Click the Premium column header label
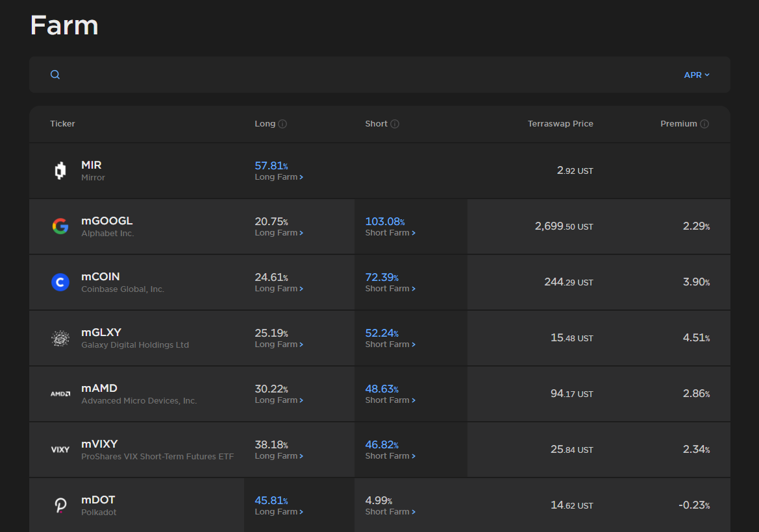Image resolution: width=759 pixels, height=532 pixels. point(678,124)
